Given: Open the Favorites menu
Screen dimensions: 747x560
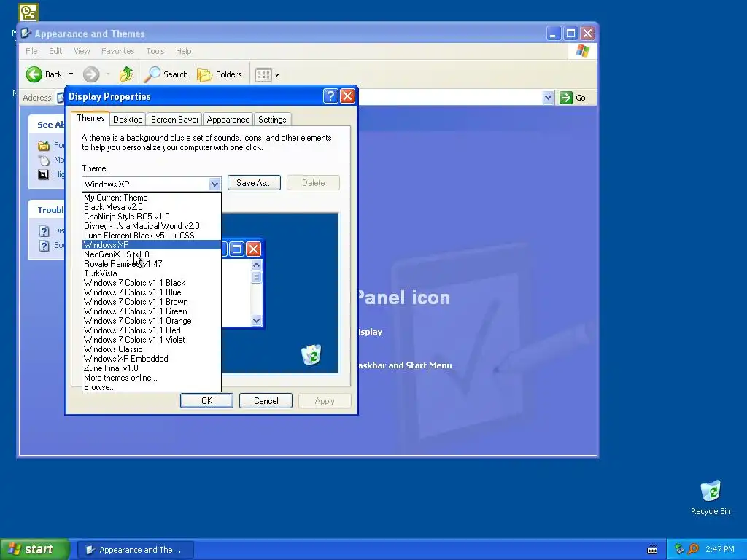Looking at the screenshot, I should pos(117,51).
